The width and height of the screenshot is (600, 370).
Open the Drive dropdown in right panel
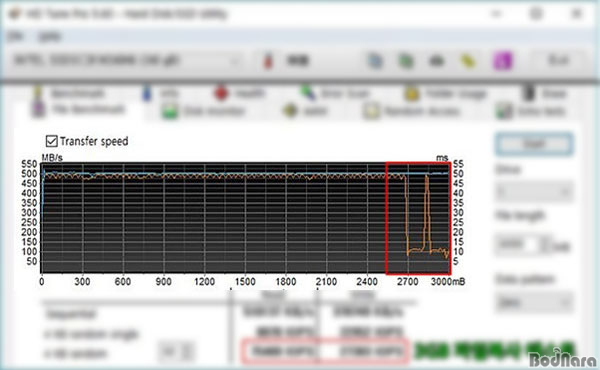click(x=534, y=192)
